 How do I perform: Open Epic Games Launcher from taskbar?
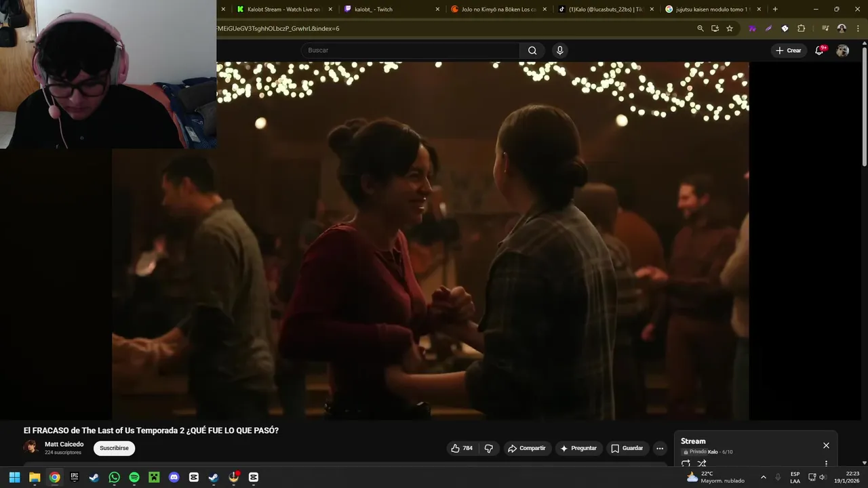tap(75, 477)
